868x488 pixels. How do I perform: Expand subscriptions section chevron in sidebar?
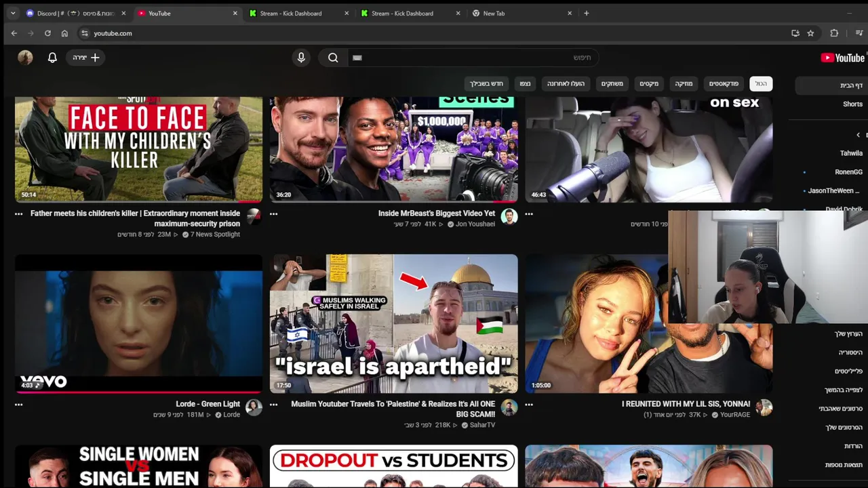coord(858,135)
